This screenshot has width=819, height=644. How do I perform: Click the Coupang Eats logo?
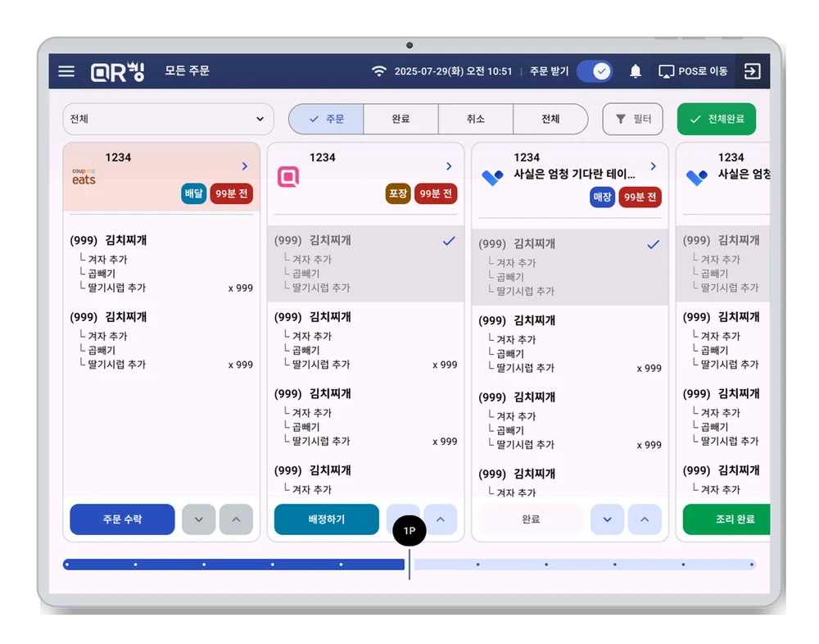pos(84,177)
